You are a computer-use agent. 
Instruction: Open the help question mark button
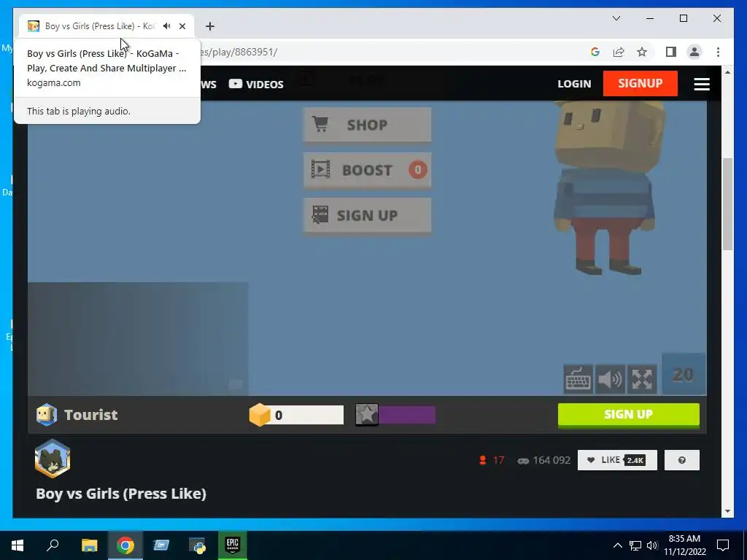[x=682, y=460]
